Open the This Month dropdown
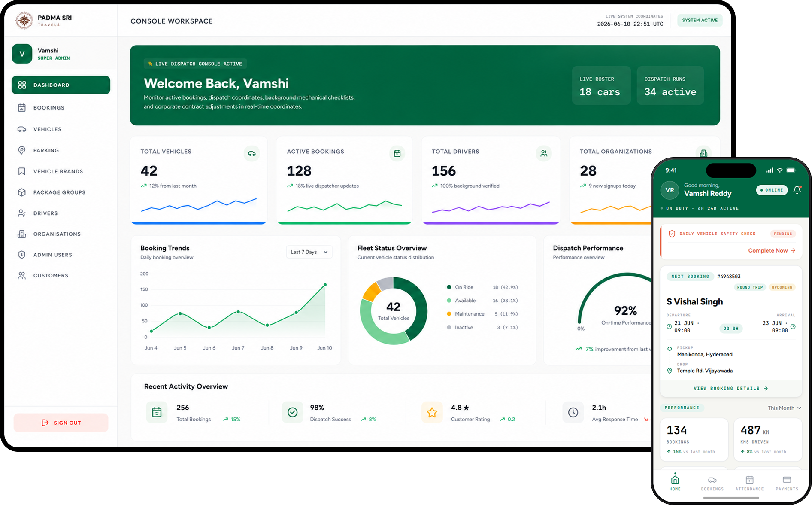 point(785,408)
